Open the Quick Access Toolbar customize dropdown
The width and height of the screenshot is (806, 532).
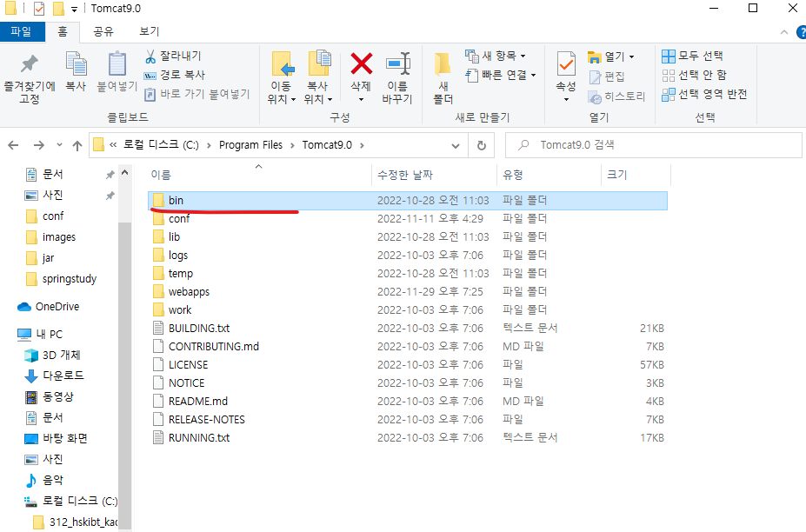74,10
